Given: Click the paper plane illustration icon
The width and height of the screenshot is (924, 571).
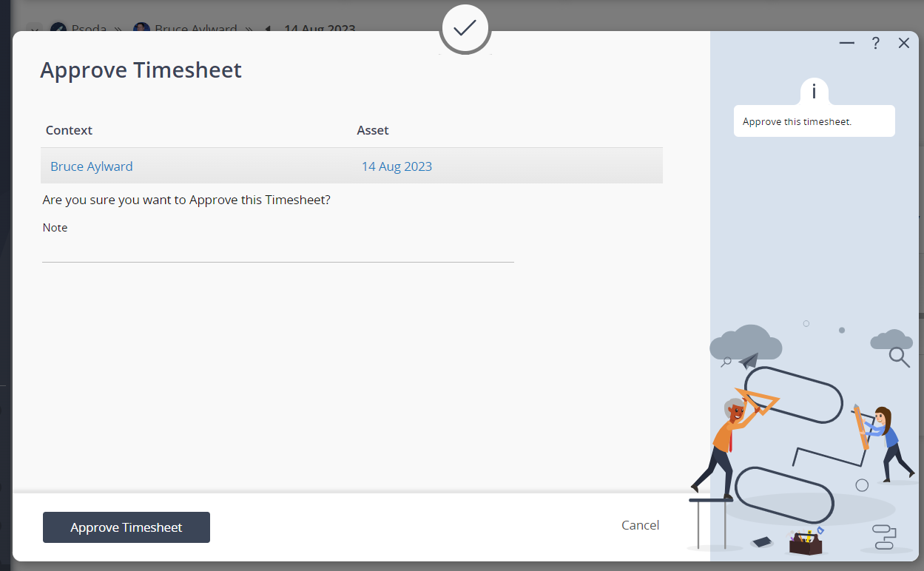Looking at the screenshot, I should tap(749, 360).
